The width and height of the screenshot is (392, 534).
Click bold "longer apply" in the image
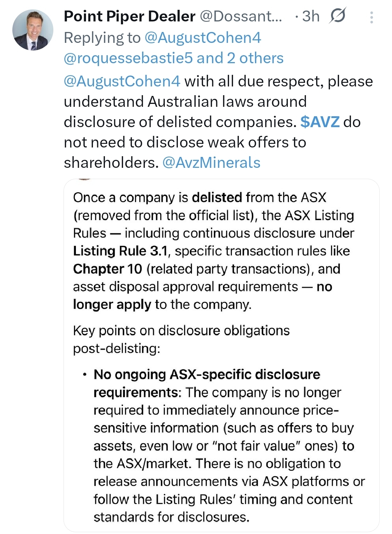point(112,304)
